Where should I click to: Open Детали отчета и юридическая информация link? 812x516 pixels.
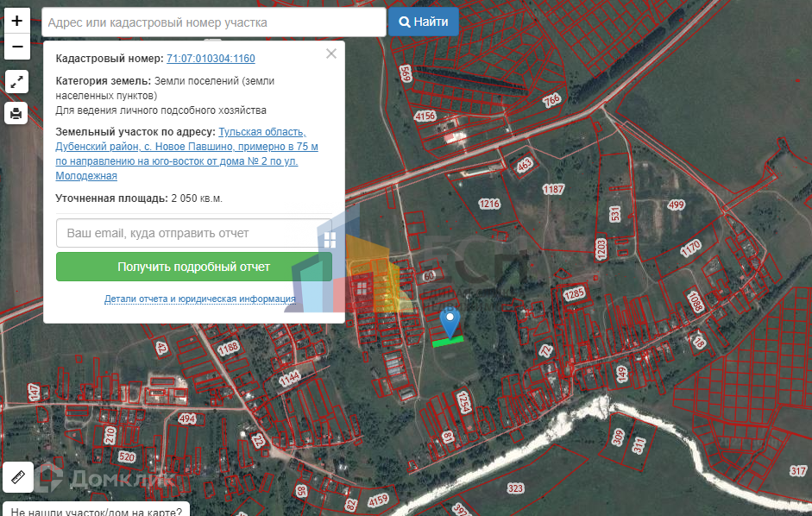click(199, 299)
